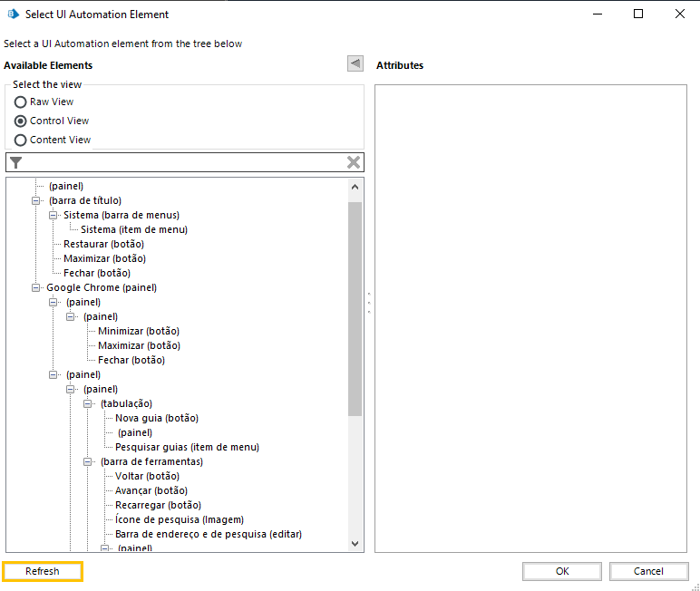Maximize the Select UI Automation Element window
The image size is (700, 591).
tap(638, 15)
